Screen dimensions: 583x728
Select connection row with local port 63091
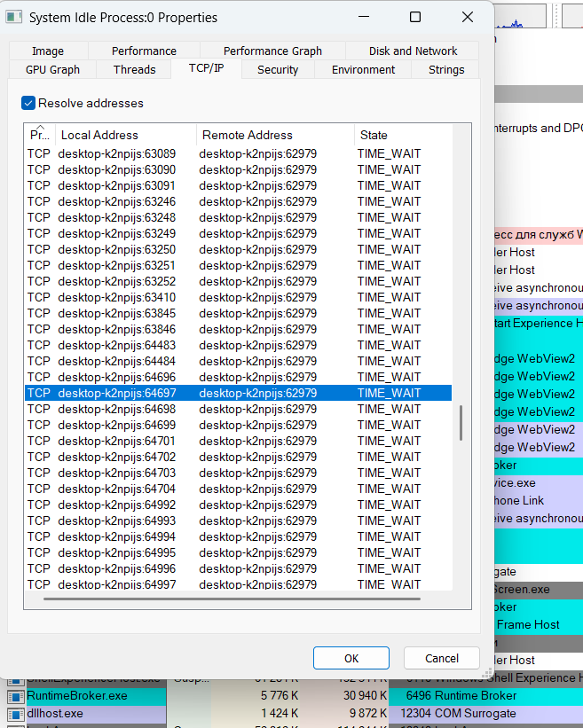point(239,185)
